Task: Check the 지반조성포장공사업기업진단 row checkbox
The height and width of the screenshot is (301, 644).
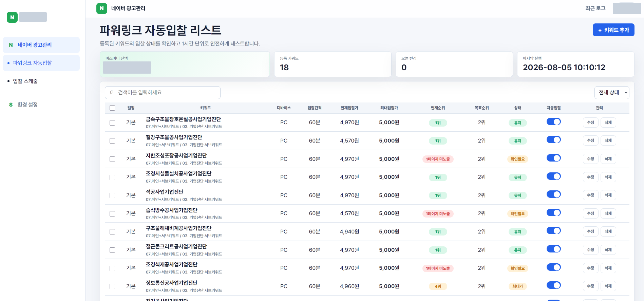Action: coord(112,159)
